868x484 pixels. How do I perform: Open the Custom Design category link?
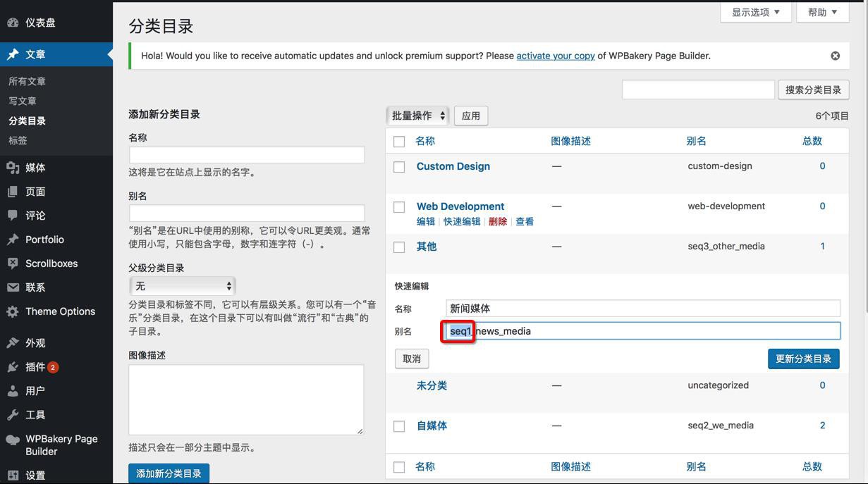(453, 166)
